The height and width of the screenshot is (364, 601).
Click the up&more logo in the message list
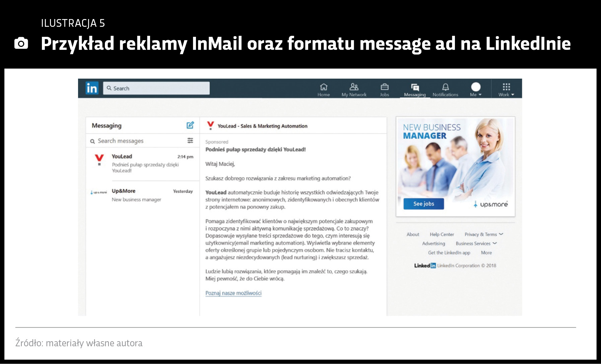point(98,192)
